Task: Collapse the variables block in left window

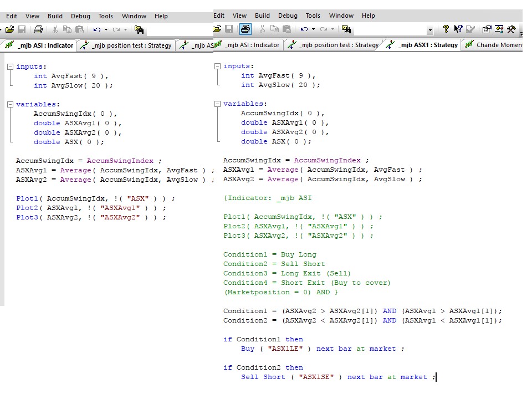Action: (10, 105)
